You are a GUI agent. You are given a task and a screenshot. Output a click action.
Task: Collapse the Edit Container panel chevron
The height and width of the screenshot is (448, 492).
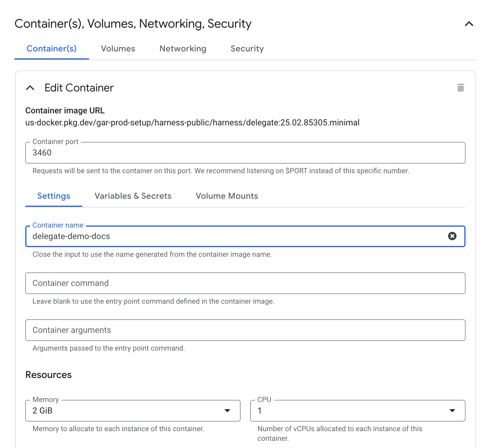pos(30,88)
